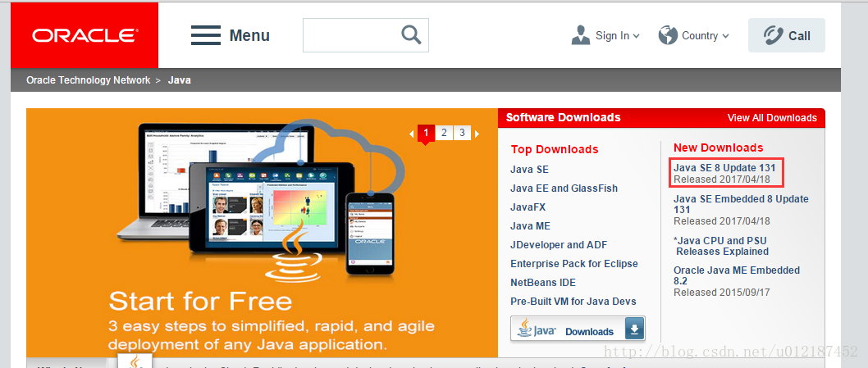Click the New Downloads heading
868x368 pixels.
tap(719, 148)
